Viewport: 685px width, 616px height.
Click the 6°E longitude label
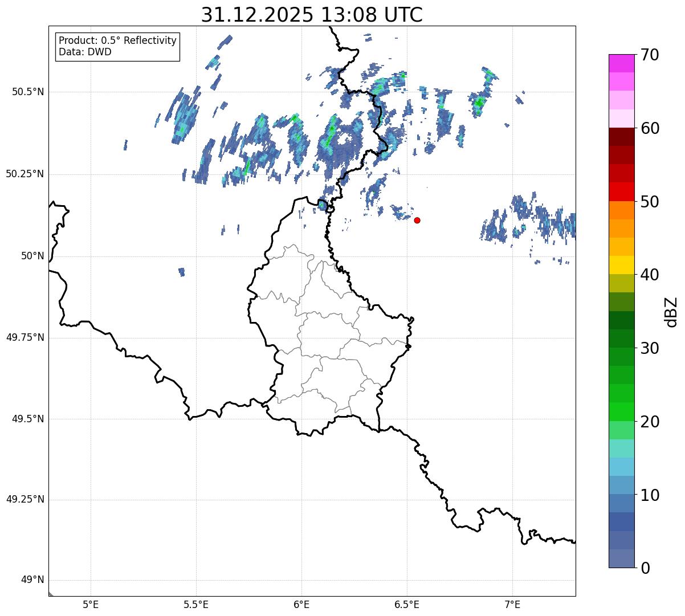tap(301, 605)
